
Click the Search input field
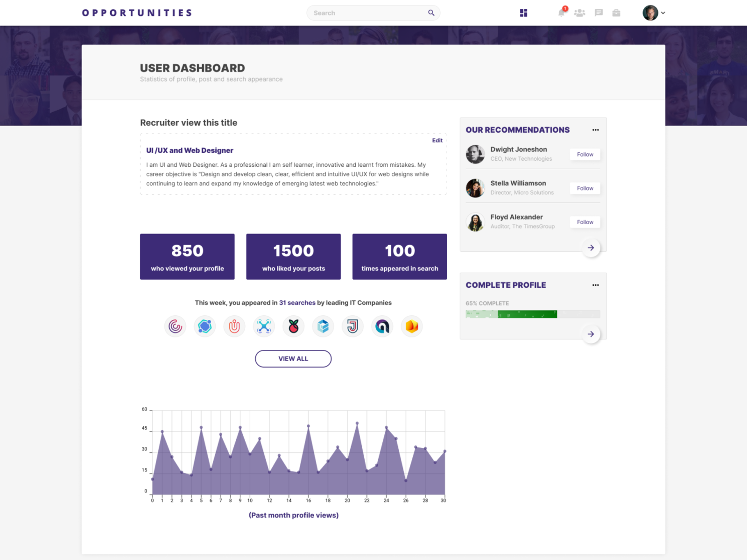(373, 13)
